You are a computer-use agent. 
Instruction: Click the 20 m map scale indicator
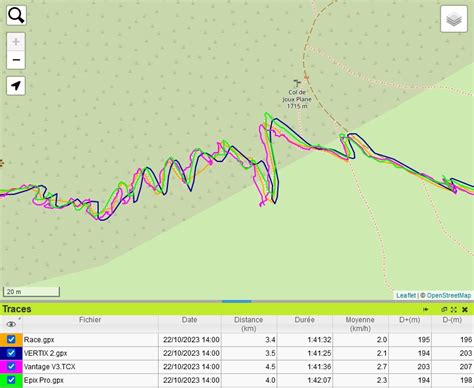click(31, 292)
